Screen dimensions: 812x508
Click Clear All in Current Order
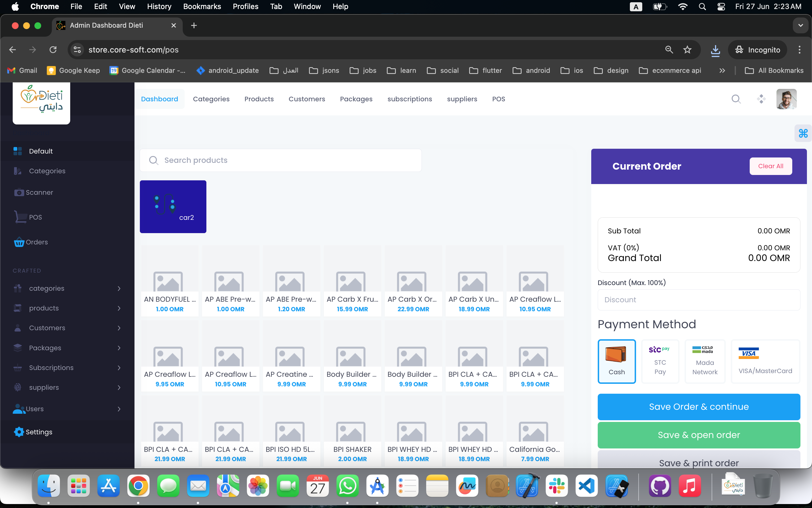click(771, 166)
